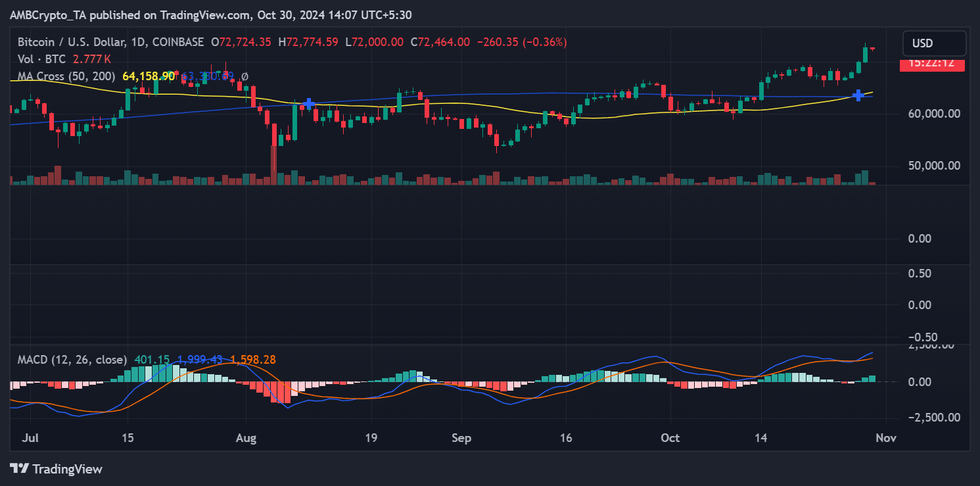Click the Oct label on time axis

[670, 438]
